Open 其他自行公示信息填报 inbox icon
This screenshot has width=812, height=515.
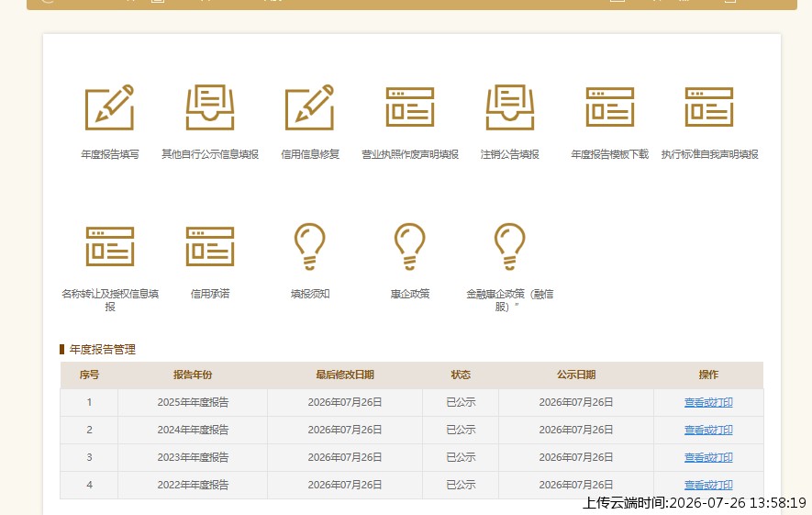click(210, 107)
